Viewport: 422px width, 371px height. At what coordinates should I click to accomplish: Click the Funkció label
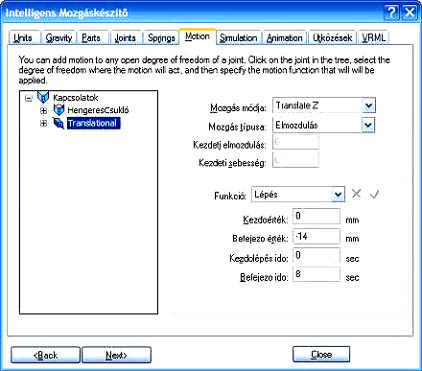(230, 196)
